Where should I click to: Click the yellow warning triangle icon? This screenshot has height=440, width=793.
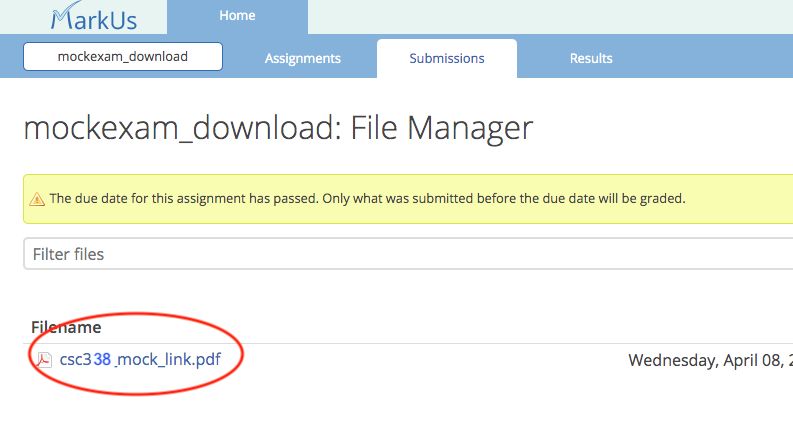(x=37, y=199)
